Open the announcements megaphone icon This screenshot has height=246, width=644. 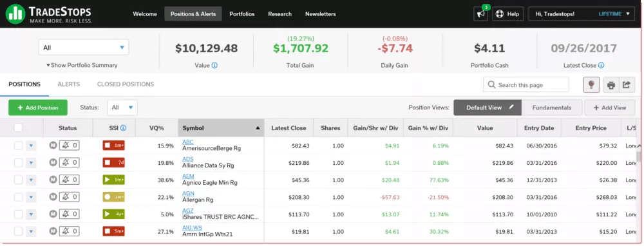click(480, 14)
